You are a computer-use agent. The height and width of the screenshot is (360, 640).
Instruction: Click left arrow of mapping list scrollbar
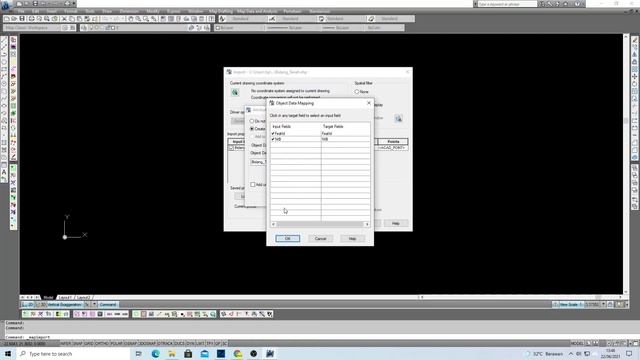pos(273,224)
